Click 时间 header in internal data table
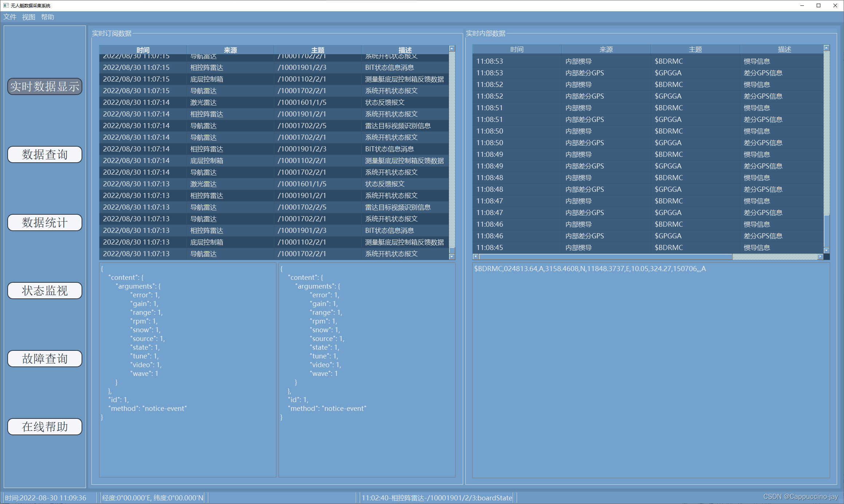Viewport: 844px width, 504px height. point(517,49)
